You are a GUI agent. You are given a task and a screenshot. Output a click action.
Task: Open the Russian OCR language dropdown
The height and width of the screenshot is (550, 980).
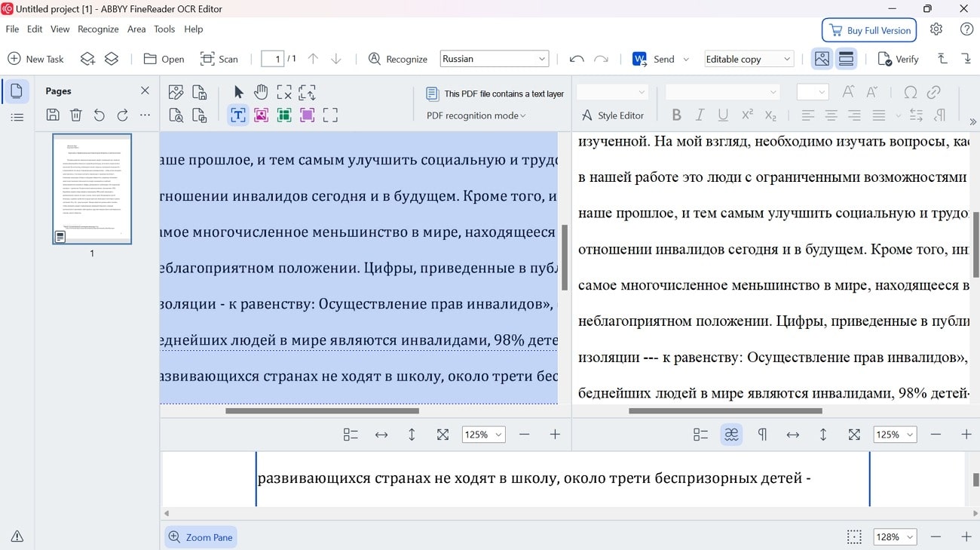click(494, 59)
